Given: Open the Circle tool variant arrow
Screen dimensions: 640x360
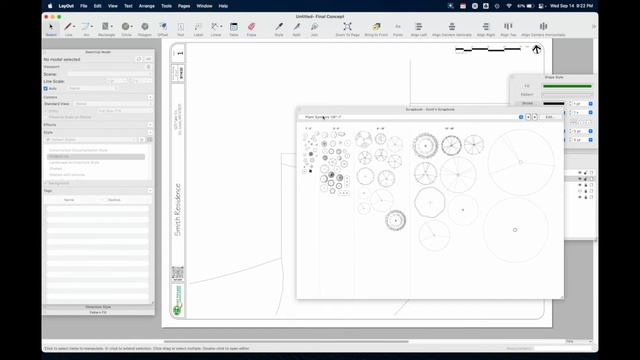Looking at the screenshot, I should pos(131,27).
